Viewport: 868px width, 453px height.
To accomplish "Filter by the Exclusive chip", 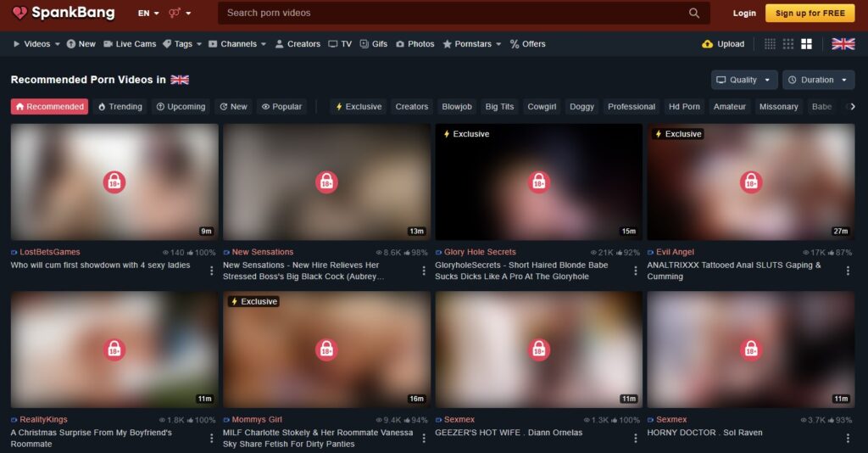I will tap(359, 106).
